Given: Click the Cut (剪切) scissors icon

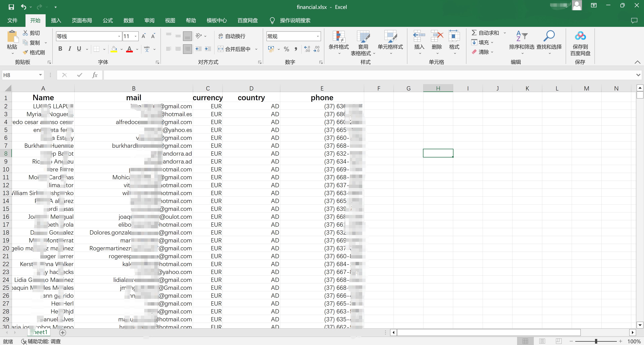Looking at the screenshot, I should click(25, 33).
